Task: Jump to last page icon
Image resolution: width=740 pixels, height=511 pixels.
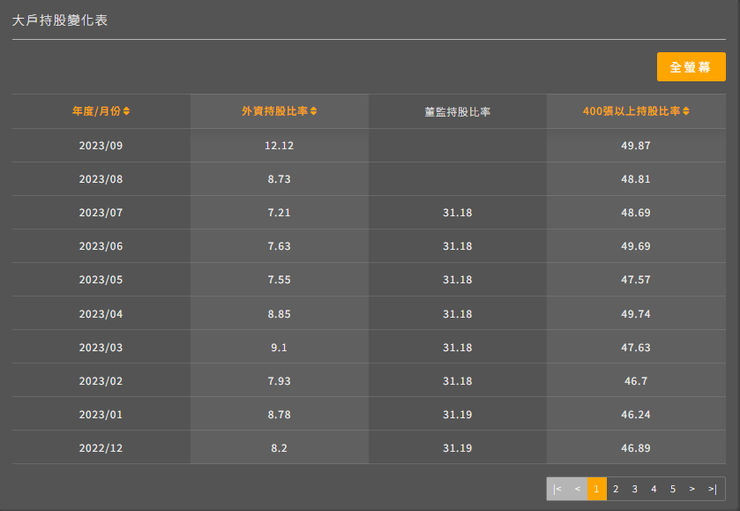Action: (712, 489)
